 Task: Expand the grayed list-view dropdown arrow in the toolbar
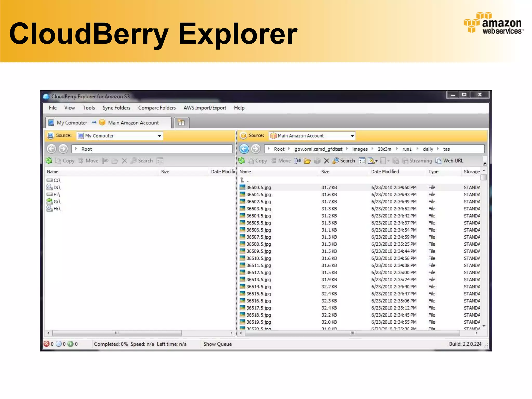[388, 161]
